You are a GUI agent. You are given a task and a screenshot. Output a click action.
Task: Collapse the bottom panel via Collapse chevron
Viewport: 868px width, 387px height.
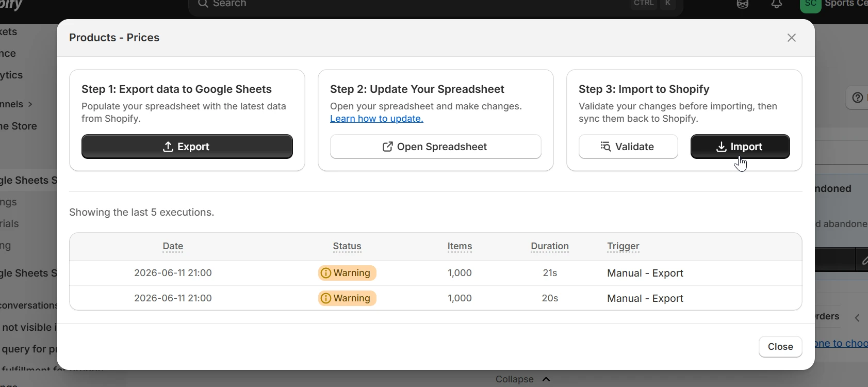(547, 379)
